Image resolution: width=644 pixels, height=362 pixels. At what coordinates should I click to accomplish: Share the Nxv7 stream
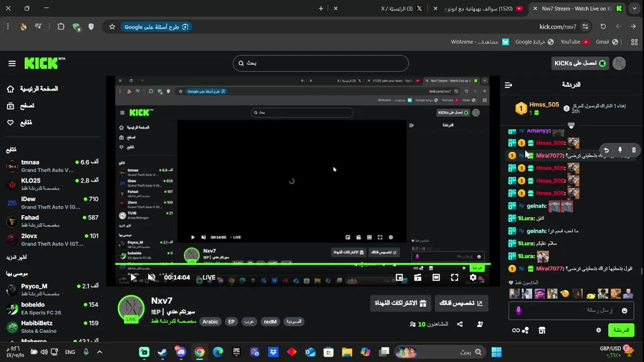pos(460,324)
